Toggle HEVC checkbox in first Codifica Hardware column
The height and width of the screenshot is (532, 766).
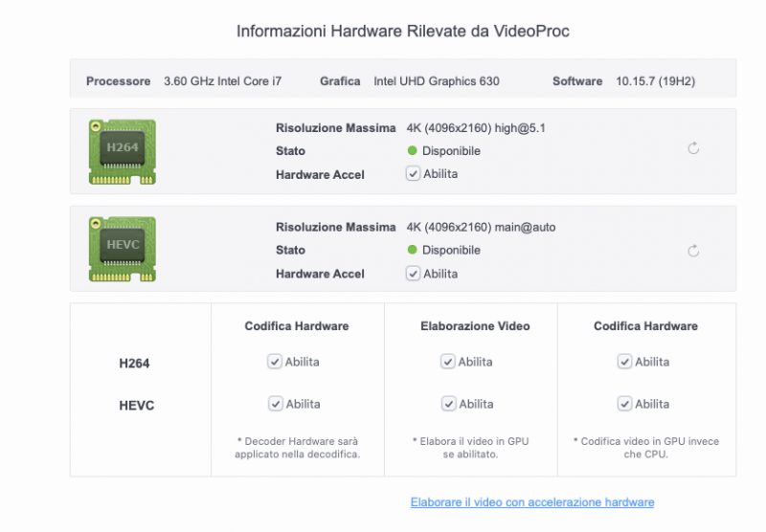click(276, 404)
